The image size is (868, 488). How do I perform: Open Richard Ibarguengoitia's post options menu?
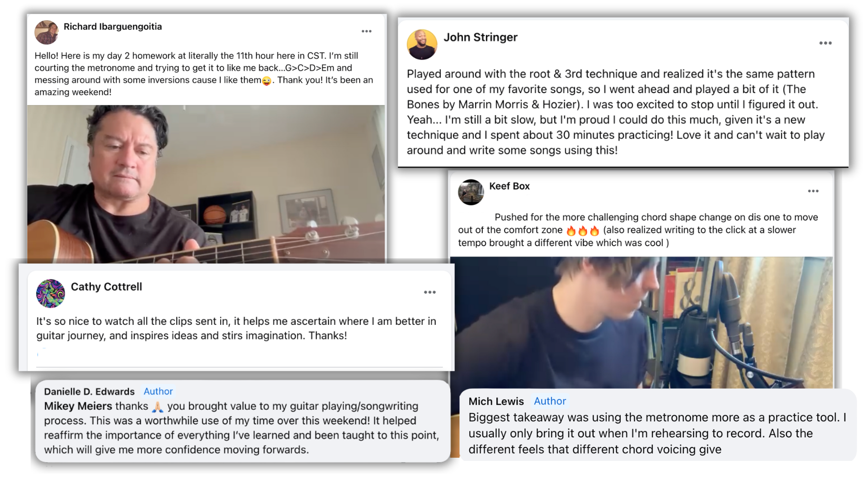coord(367,31)
